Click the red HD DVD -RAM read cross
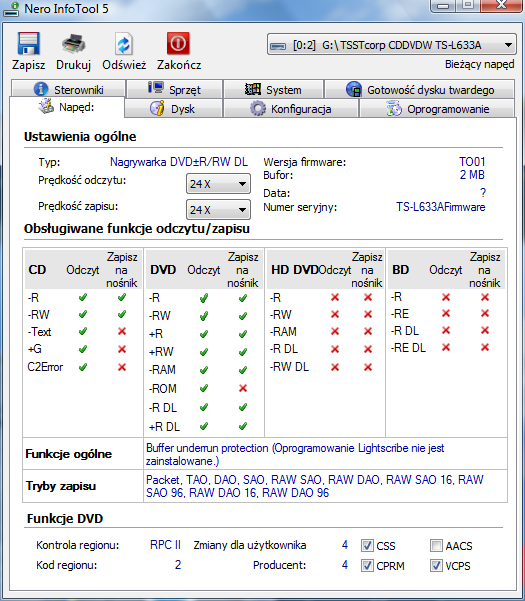525x601 pixels. [335, 331]
